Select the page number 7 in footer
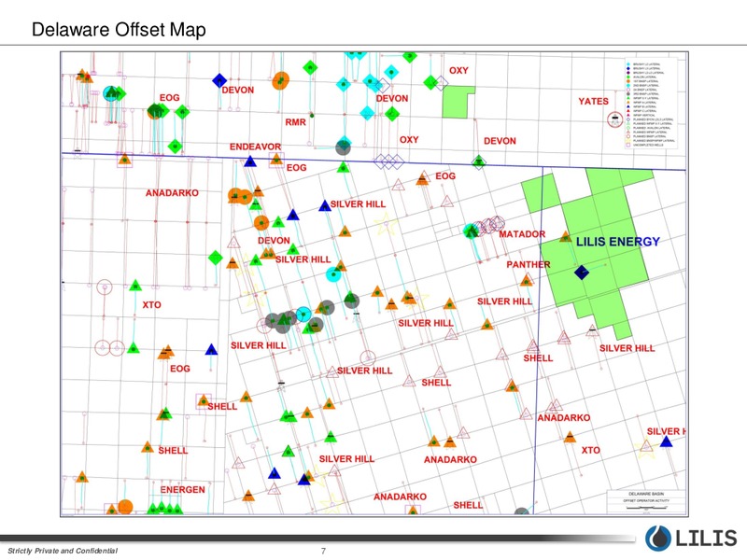The height and width of the screenshot is (560, 747). pyautogui.click(x=323, y=551)
